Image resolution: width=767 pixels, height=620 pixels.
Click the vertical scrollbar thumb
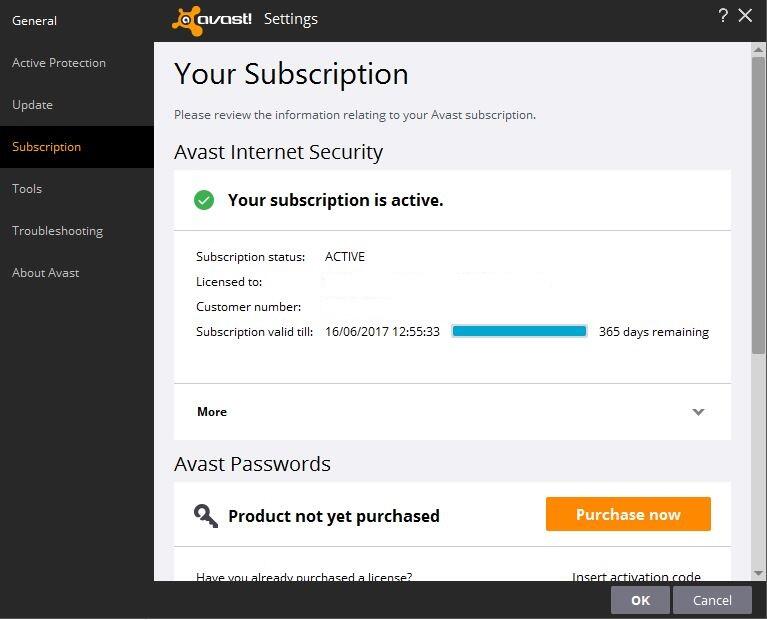tap(759, 200)
